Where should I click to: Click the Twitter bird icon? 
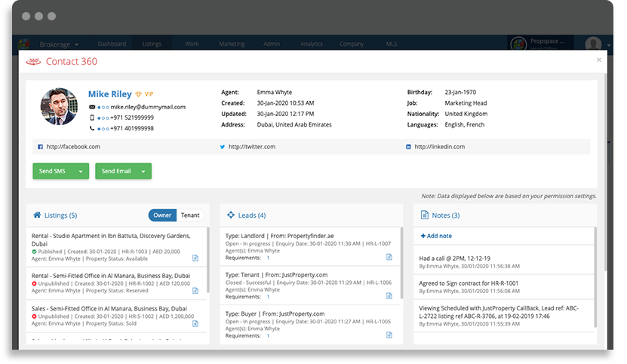point(223,147)
